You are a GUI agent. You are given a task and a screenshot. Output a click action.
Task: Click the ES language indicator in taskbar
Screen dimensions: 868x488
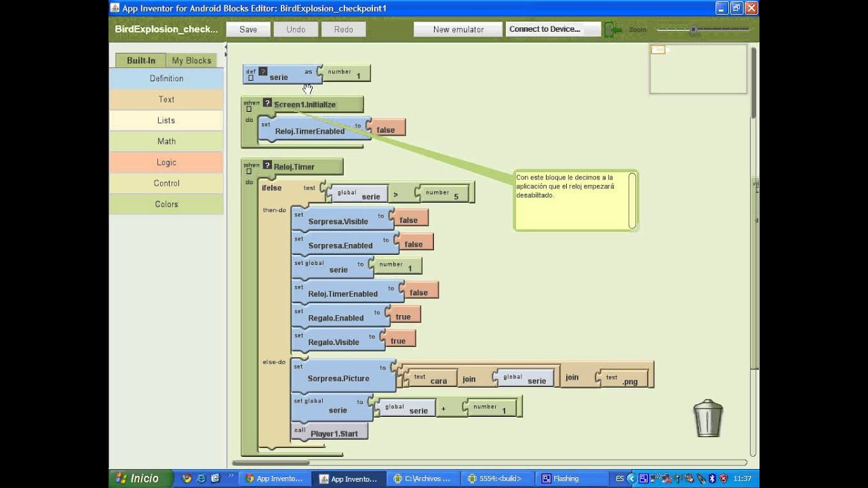pos(620,479)
